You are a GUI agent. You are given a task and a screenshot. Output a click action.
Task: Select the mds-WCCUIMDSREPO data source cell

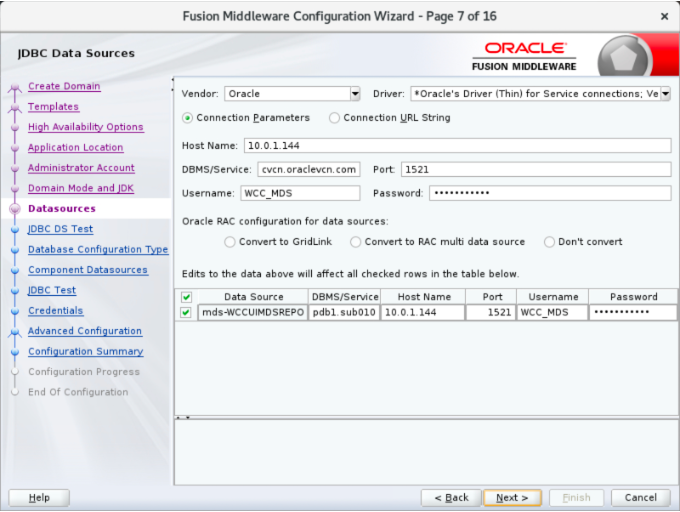[253, 313]
